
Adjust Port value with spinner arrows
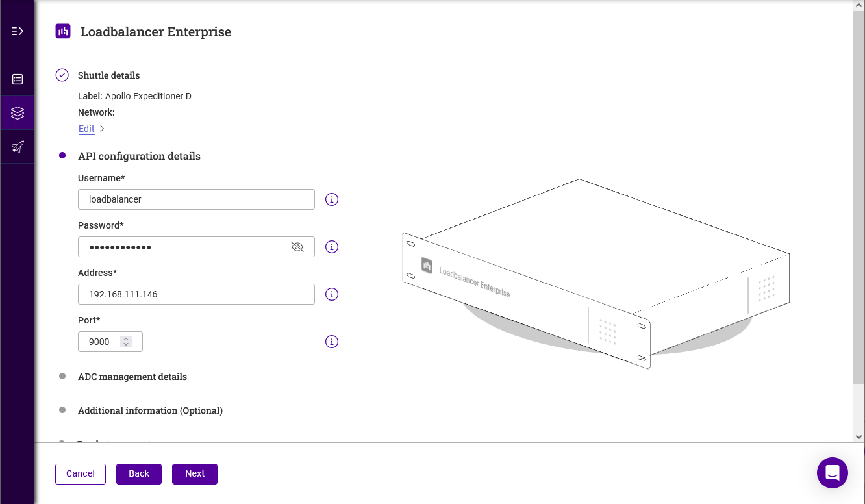click(126, 342)
